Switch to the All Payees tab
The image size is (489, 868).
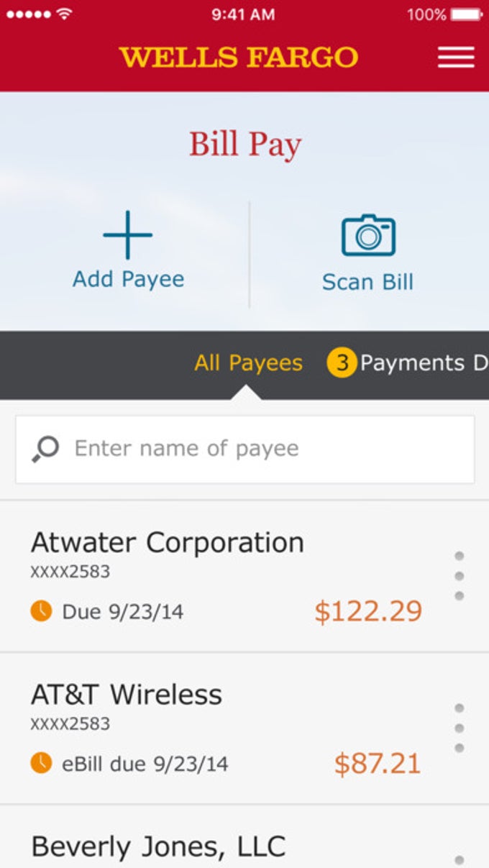point(248,363)
